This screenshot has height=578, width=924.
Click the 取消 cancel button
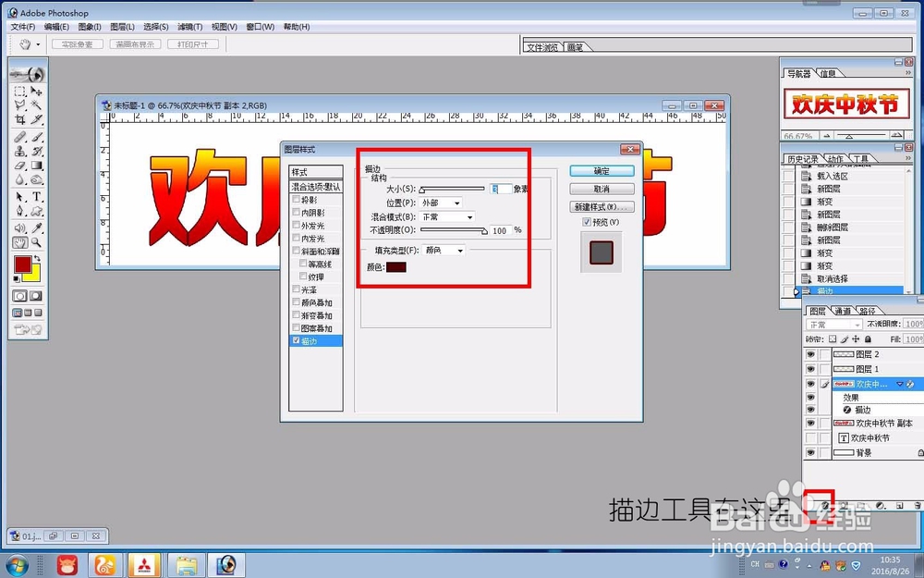pyautogui.click(x=604, y=189)
